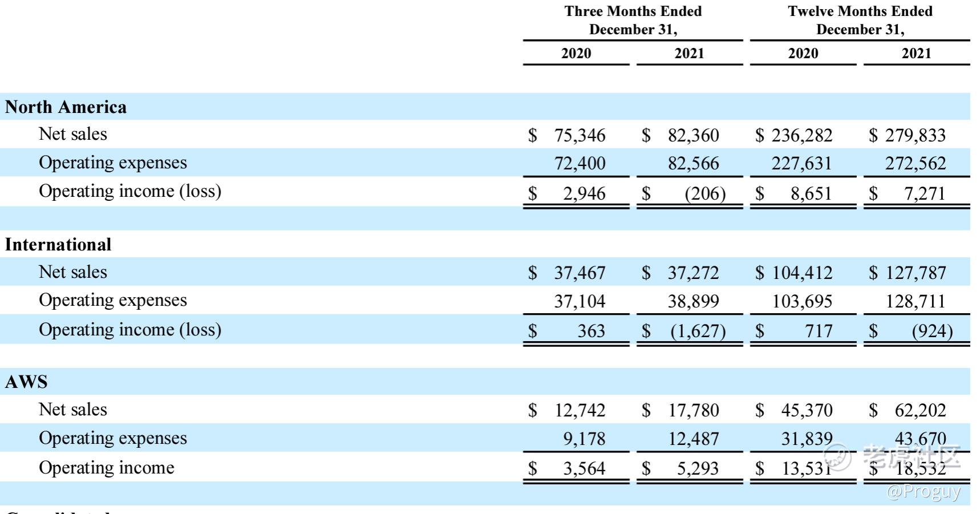Click the Operating expenses label under AWS
The image size is (980, 514).
(113, 438)
